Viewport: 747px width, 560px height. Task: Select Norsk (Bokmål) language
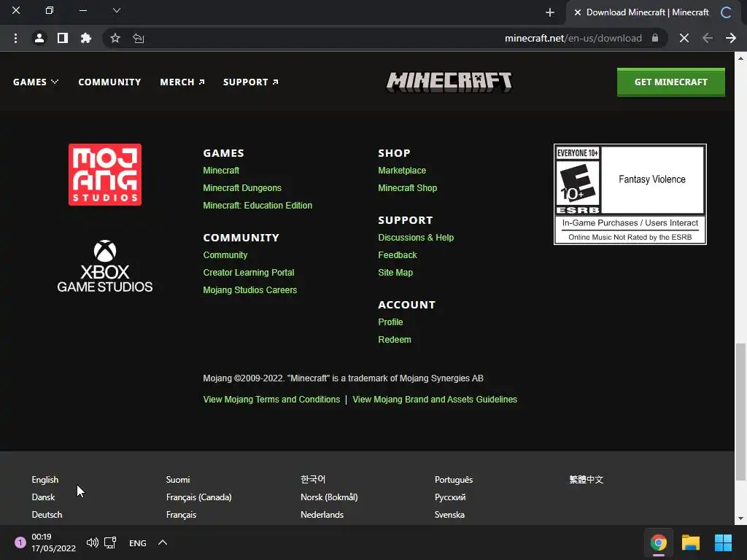point(329,497)
